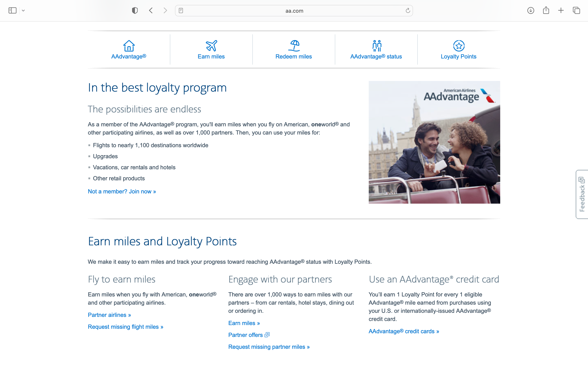Click the Feedback tab external-link icon
The height and width of the screenshot is (368, 588).
582,180
